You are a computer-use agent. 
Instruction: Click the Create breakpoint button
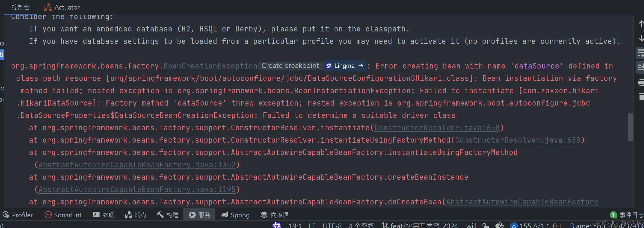tap(290, 66)
